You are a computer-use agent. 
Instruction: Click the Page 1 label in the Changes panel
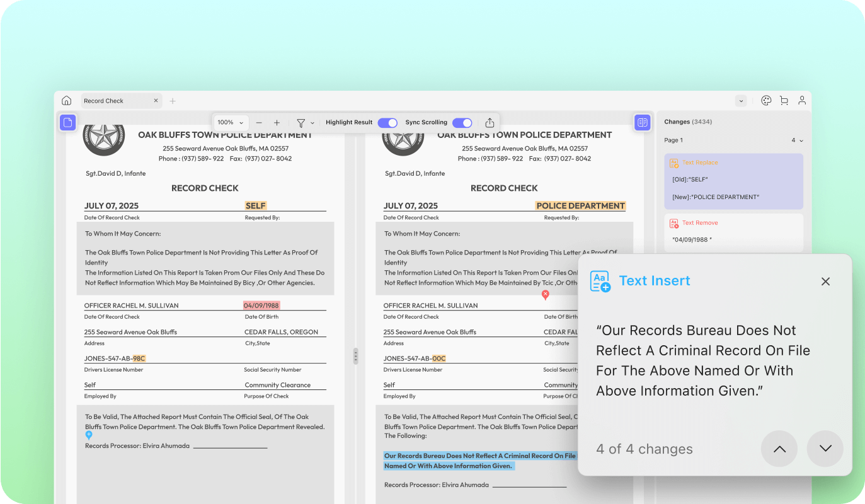pos(673,140)
